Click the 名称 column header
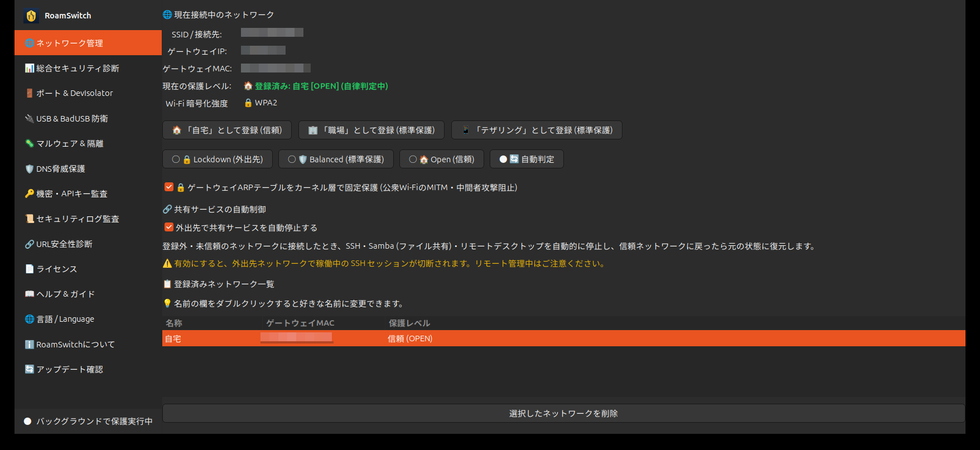The height and width of the screenshot is (450, 980). [x=212, y=323]
